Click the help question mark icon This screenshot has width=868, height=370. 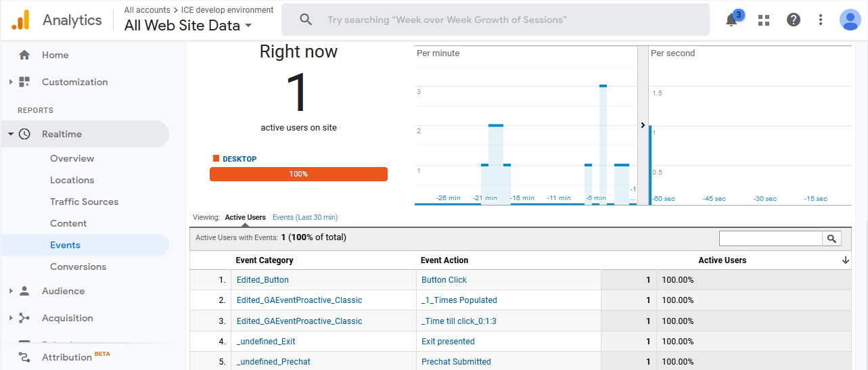click(x=794, y=20)
